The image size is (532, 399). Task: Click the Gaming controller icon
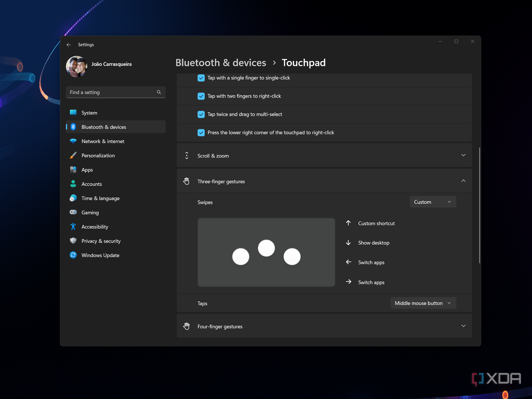[x=73, y=212]
